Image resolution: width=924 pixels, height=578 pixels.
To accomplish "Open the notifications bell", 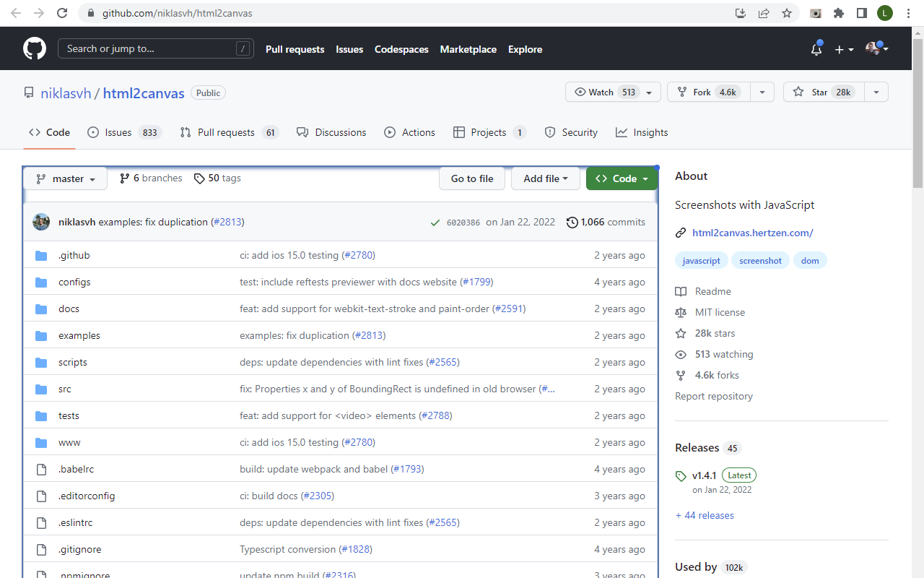I will pyautogui.click(x=816, y=49).
